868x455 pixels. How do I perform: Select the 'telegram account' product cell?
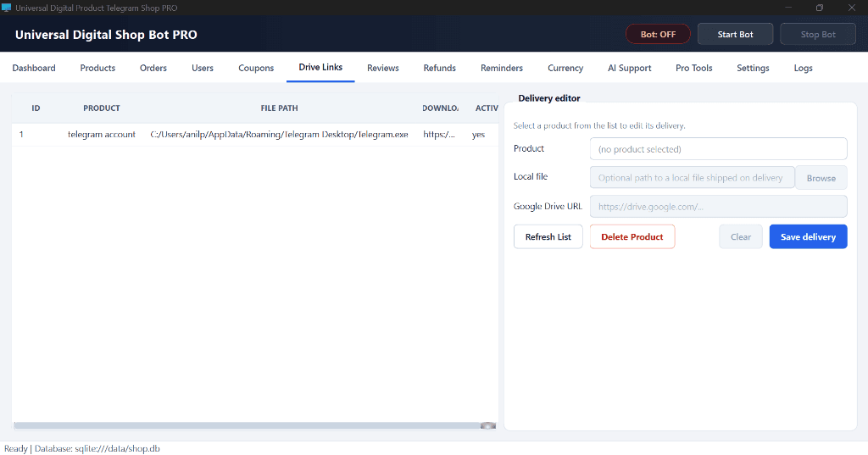(x=102, y=135)
